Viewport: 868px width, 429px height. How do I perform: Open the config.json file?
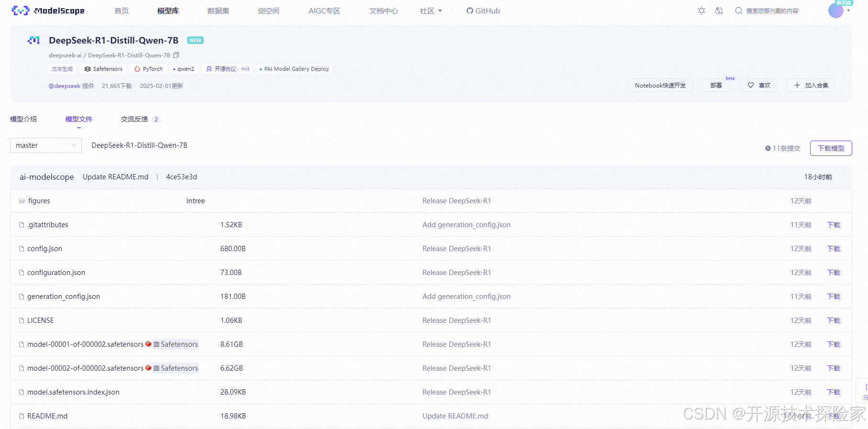click(45, 249)
